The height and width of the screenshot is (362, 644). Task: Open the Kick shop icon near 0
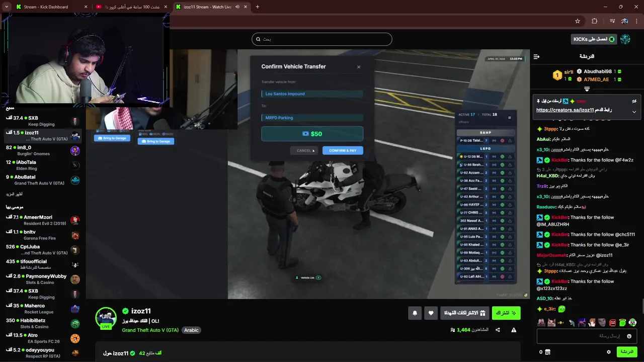coord(547,352)
